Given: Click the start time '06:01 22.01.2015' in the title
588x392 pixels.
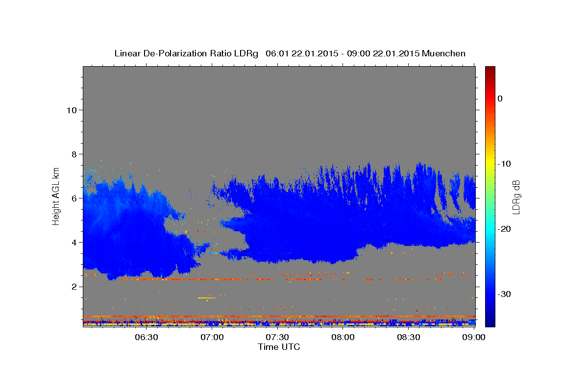Looking at the screenshot, I should click(x=301, y=53).
